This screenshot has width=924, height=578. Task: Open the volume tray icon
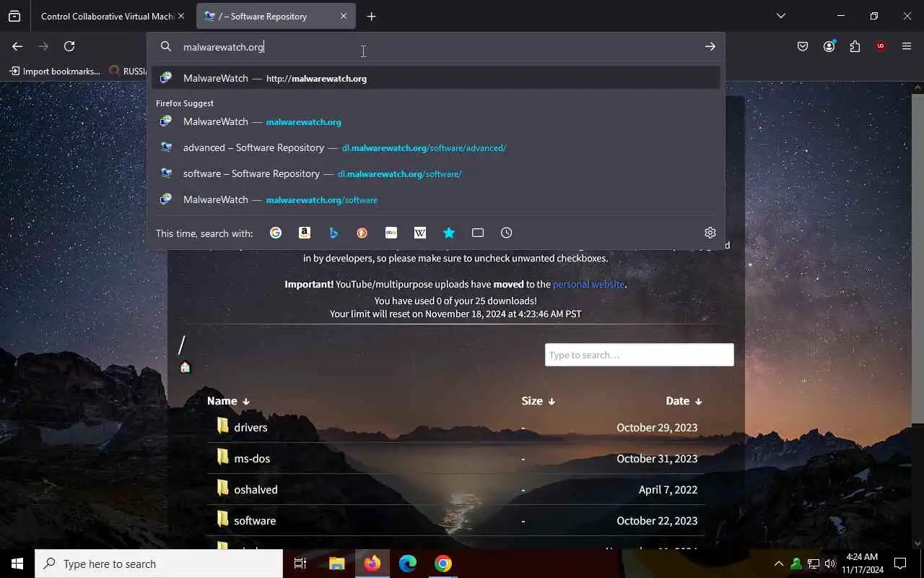click(x=830, y=564)
